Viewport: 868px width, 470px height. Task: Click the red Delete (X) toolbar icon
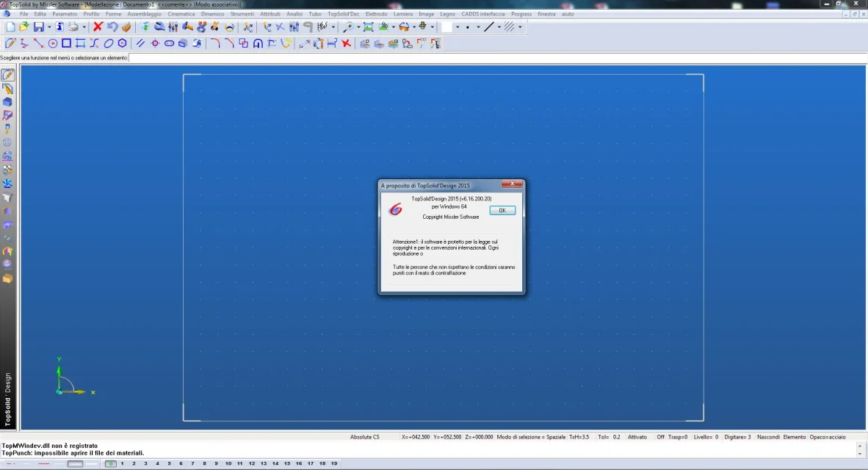point(98,26)
